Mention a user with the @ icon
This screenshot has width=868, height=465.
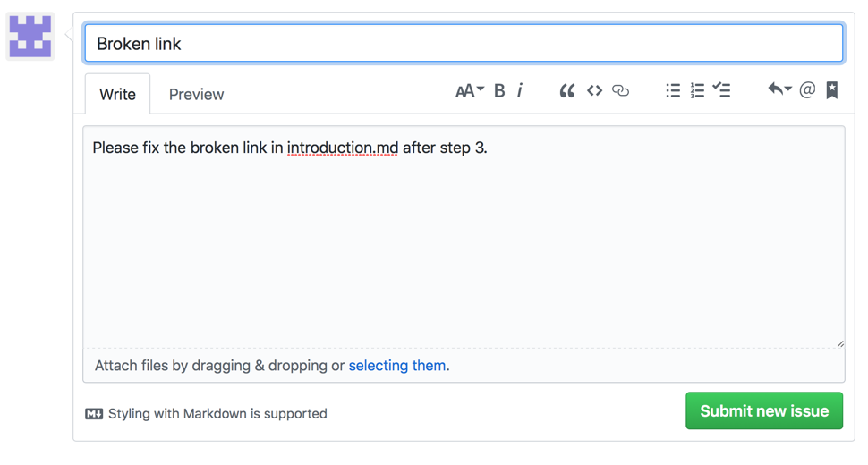tap(807, 90)
